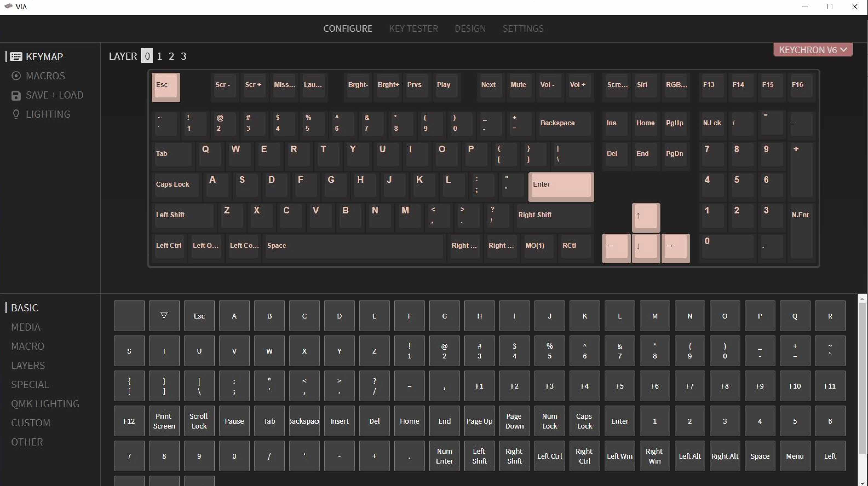Open the KEY TESTER tab
868x486 pixels.
point(413,28)
